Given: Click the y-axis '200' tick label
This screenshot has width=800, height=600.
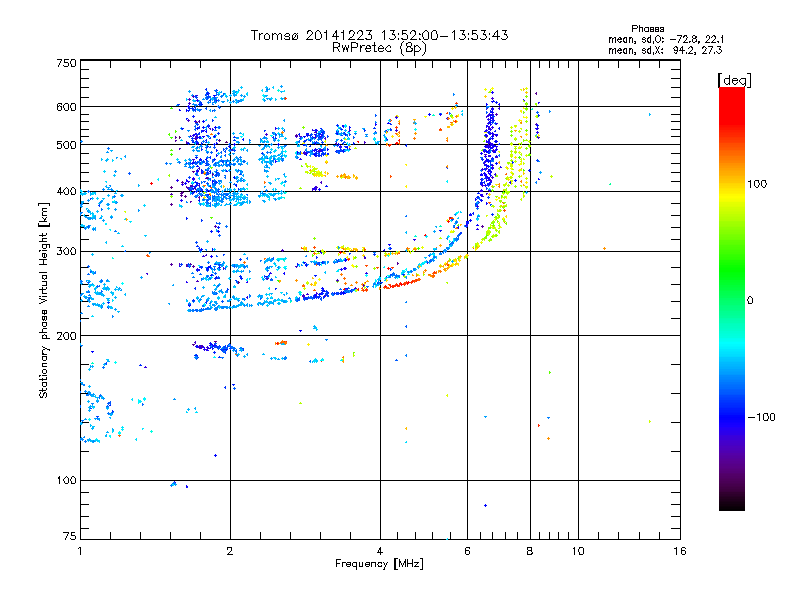Looking at the screenshot, I should 67,336.
